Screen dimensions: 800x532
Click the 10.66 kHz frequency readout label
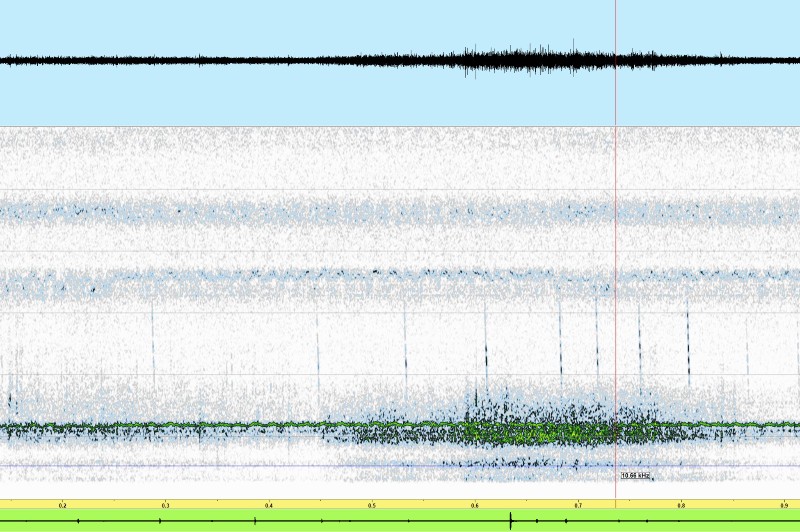click(x=635, y=476)
